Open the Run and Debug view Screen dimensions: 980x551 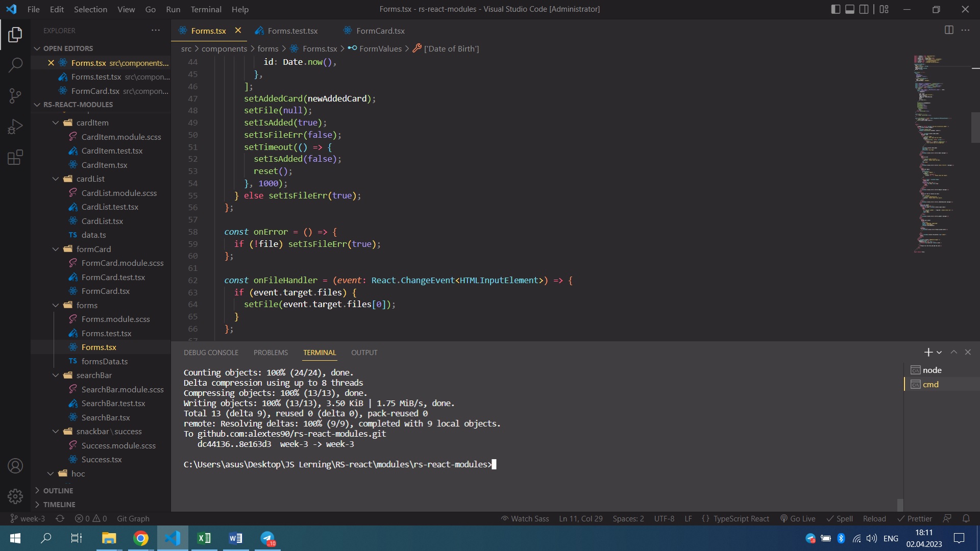click(x=15, y=126)
